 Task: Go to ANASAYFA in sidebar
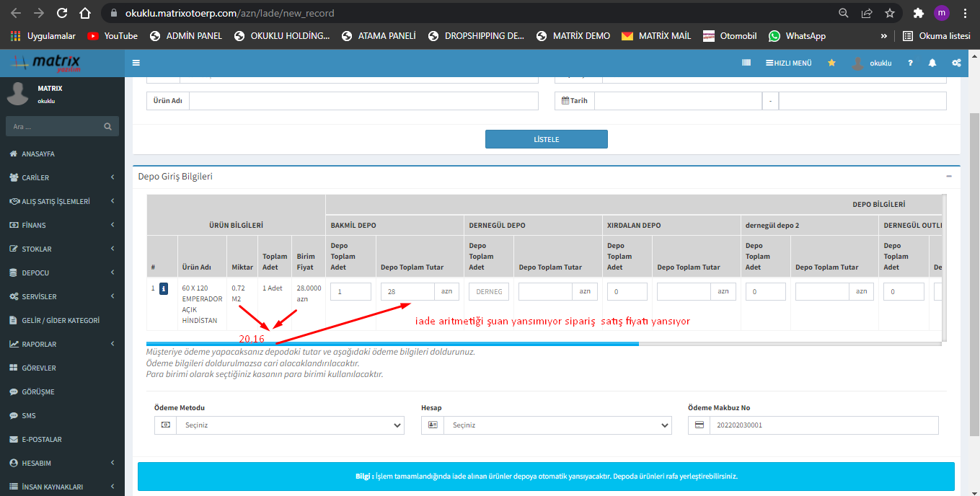click(x=38, y=154)
